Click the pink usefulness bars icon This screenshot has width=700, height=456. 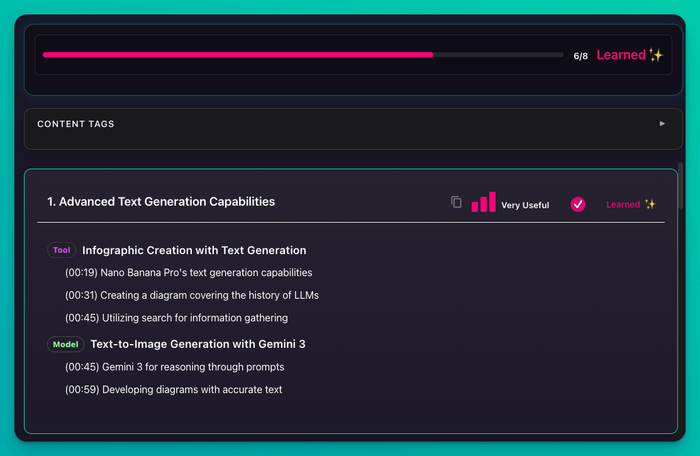(x=483, y=202)
